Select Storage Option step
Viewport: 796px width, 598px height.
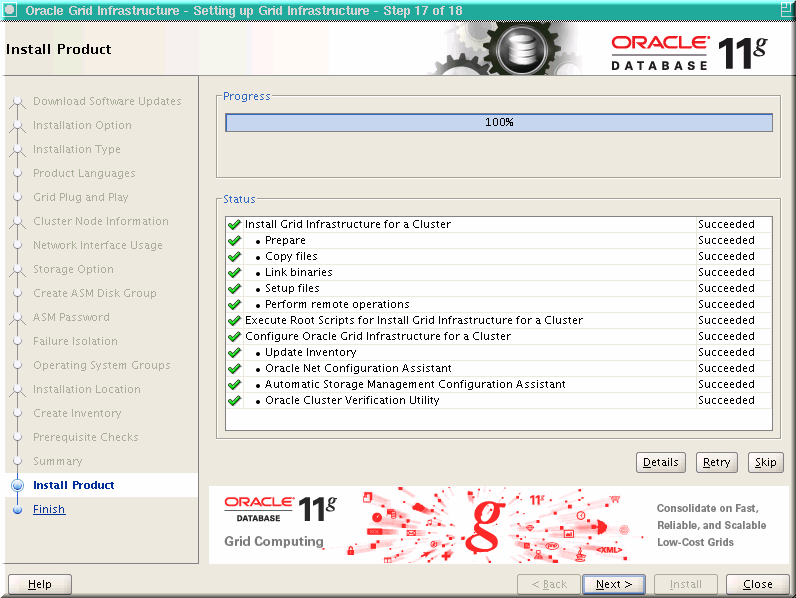point(74,269)
